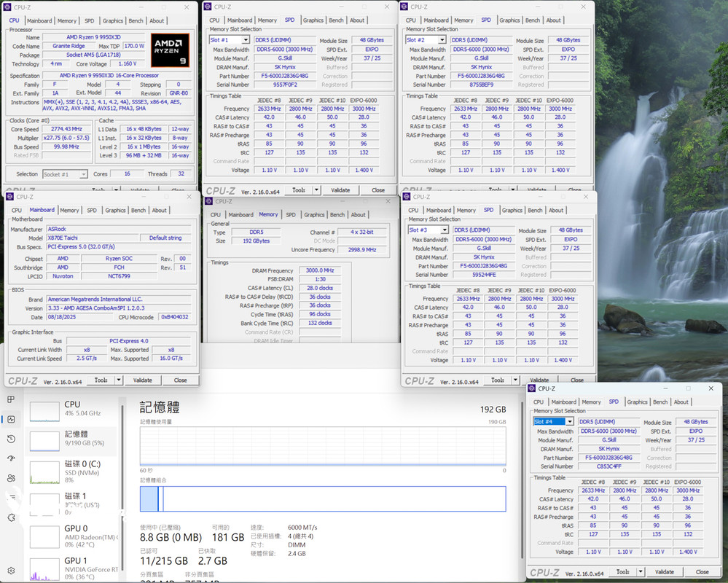Click the 記憶體使用量 memory usage graph
Image resolution: width=728 pixels, height=583 pixels.
[x=323, y=446]
